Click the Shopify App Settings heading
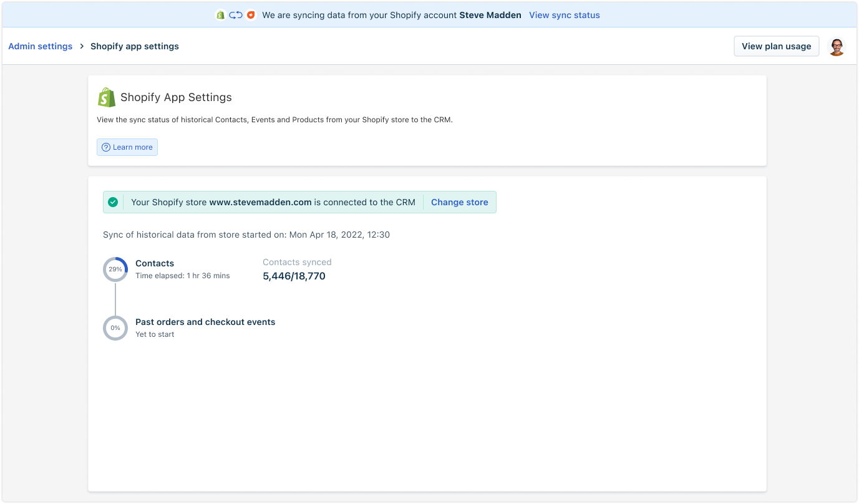 [x=176, y=97]
